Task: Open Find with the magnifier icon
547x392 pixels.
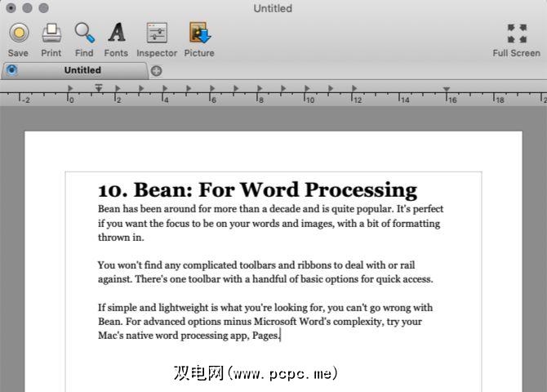Action: click(84, 33)
